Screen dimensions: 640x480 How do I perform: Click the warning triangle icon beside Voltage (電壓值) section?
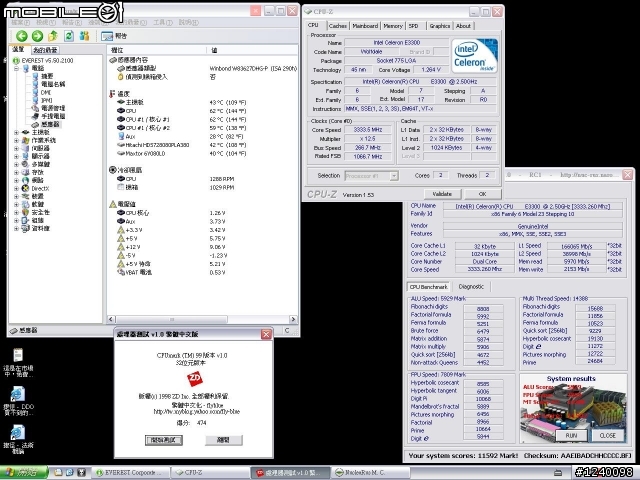(x=113, y=204)
